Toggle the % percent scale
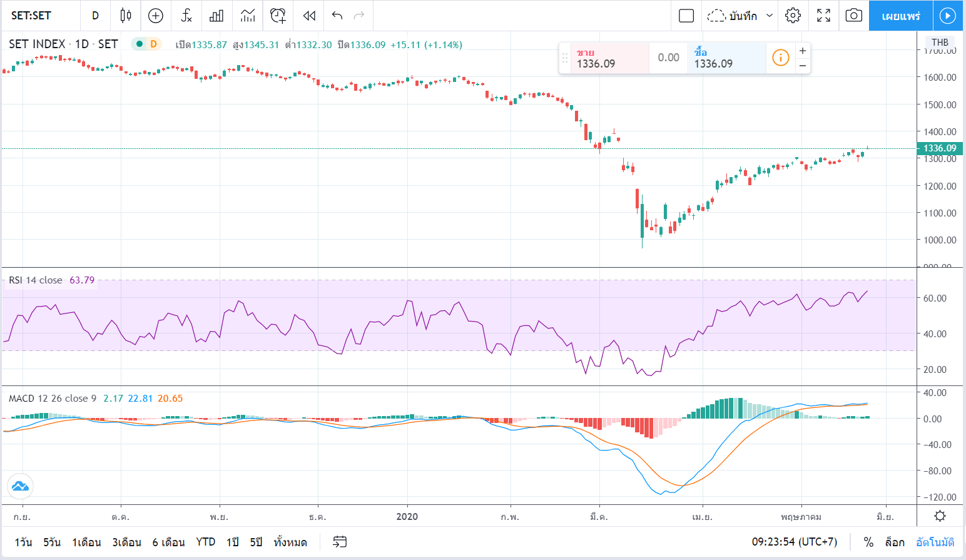The height and width of the screenshot is (560, 966). click(x=868, y=542)
